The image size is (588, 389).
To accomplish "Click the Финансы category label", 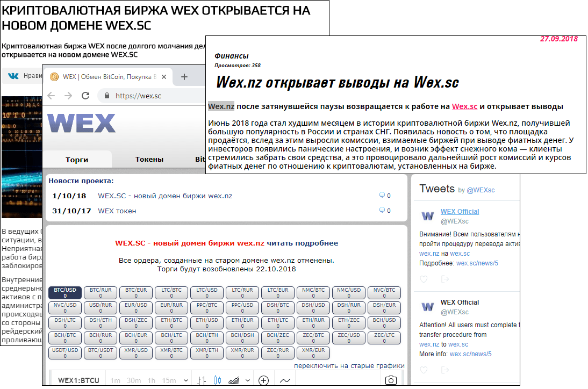I will [x=231, y=56].
